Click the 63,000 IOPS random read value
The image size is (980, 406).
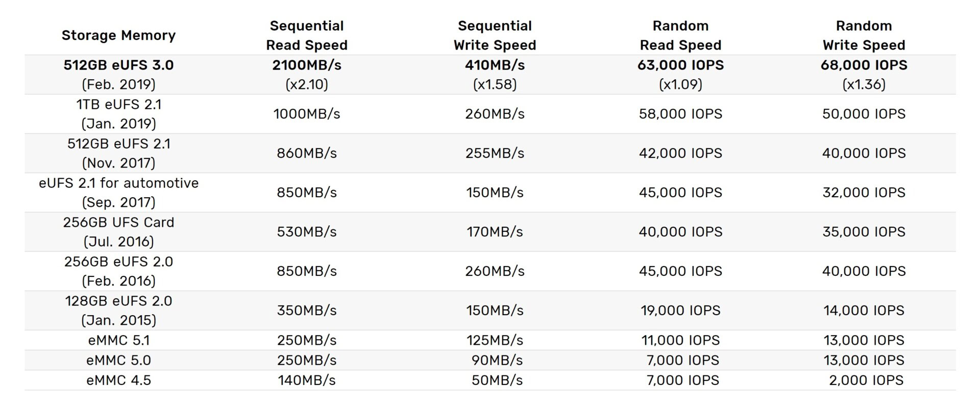click(680, 65)
